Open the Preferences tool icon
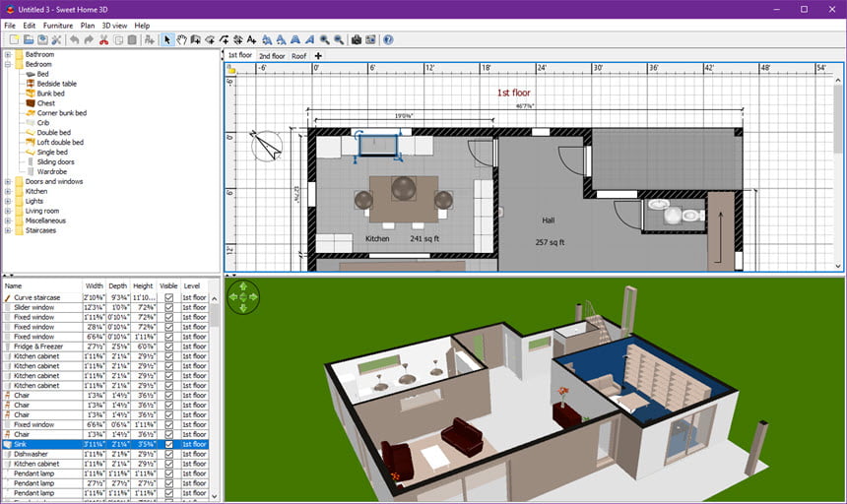The width and height of the screenshot is (847, 504). [56, 39]
